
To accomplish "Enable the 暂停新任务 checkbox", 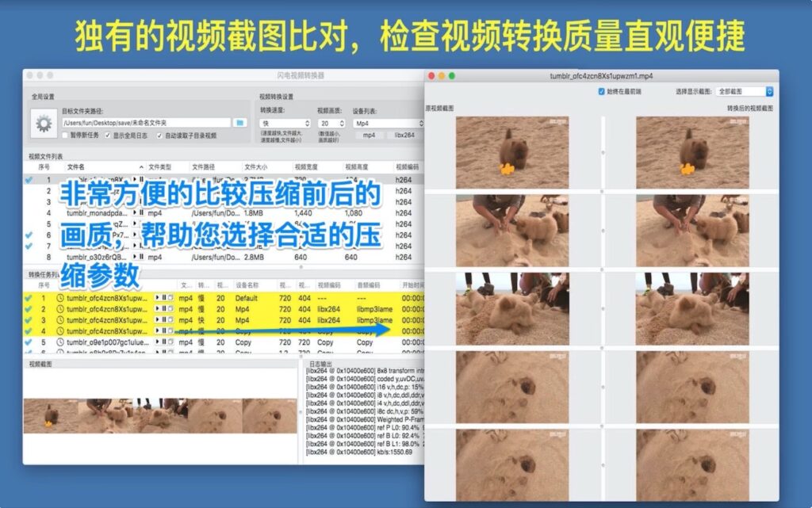I will 65,136.
